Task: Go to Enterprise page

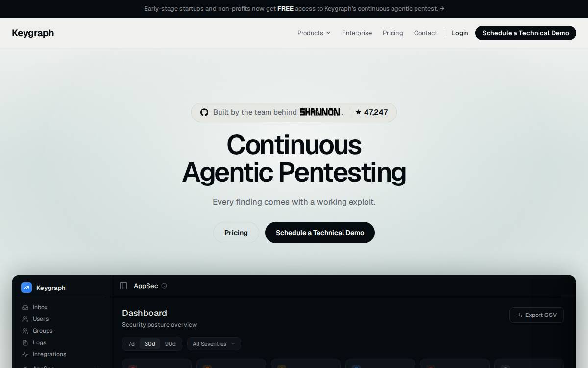Action: 357,33
